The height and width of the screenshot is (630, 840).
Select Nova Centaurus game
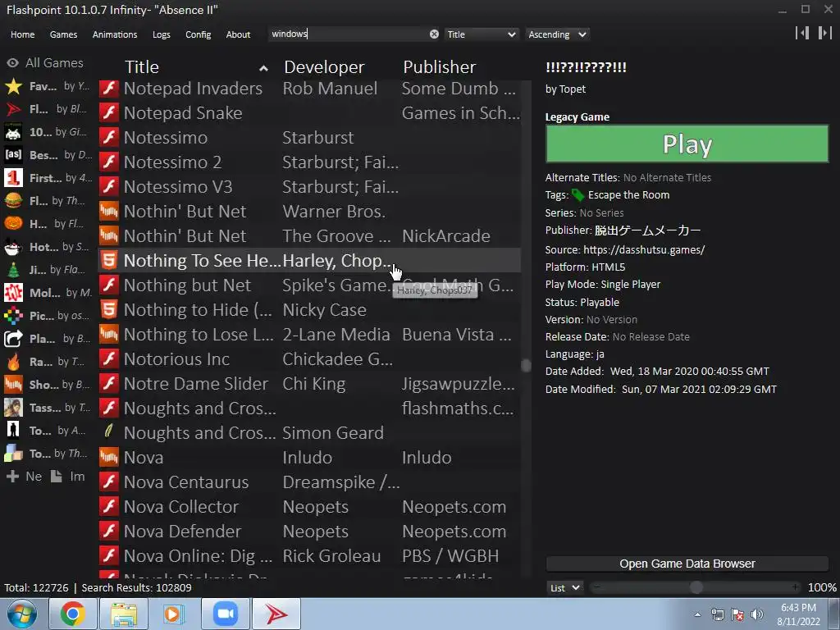309,482
